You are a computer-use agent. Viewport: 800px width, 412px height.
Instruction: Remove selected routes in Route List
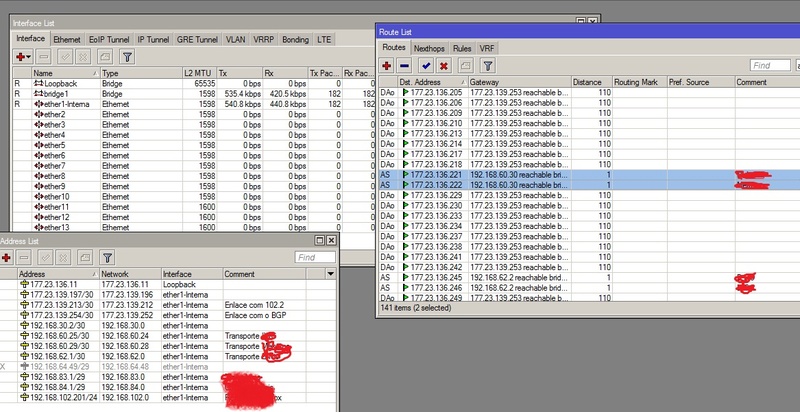404,65
